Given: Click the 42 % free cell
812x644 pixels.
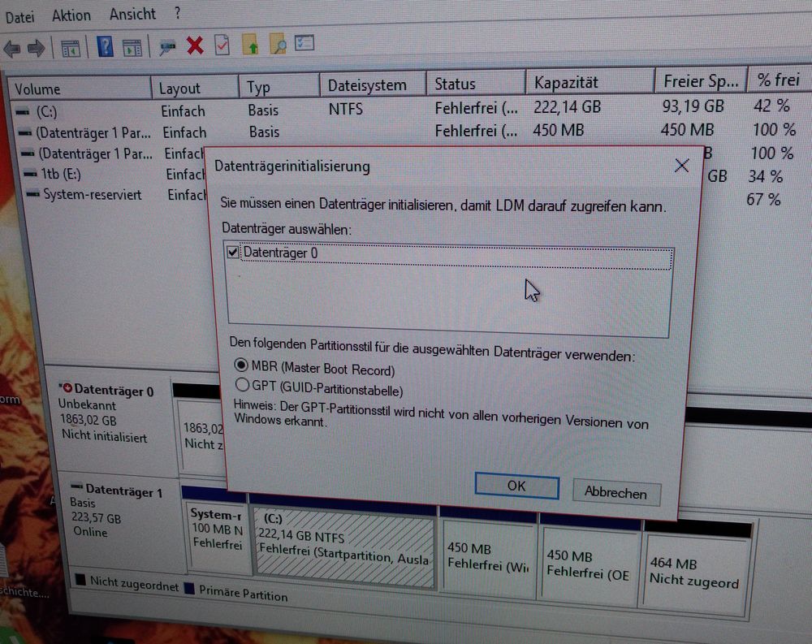Looking at the screenshot, I should pos(771,106).
